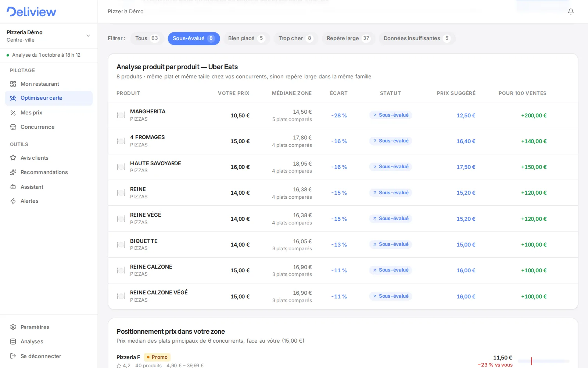Click the -13 % écart for Biquette
The height and width of the screenshot is (368, 588).
(339, 245)
